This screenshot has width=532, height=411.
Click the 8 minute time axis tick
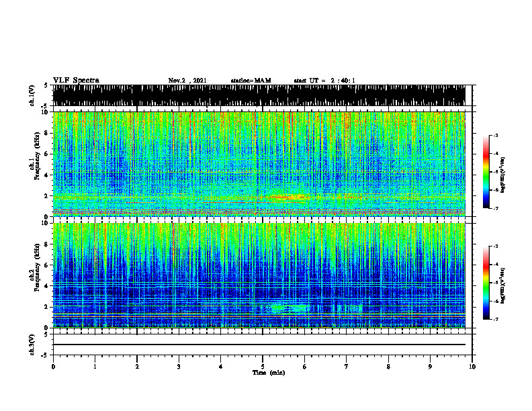388,367
